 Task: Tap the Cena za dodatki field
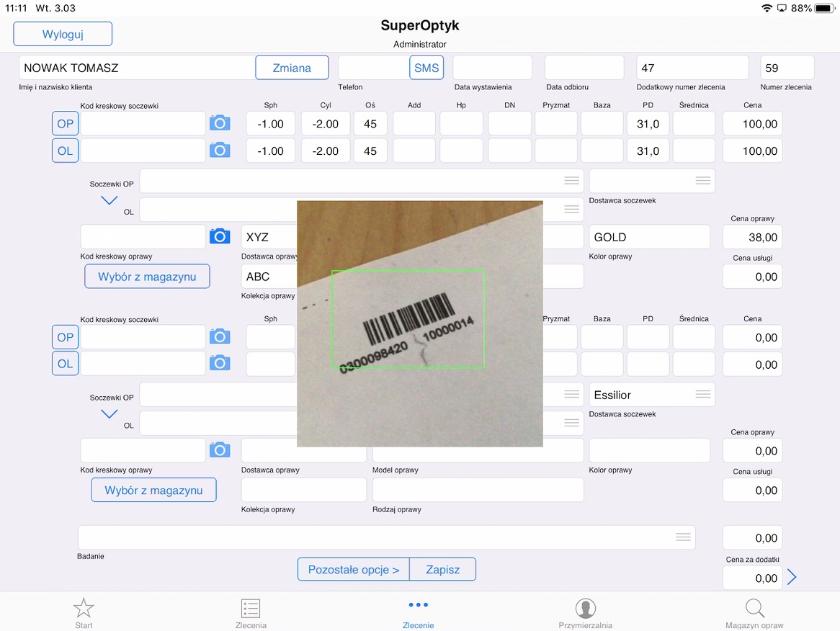tap(752, 578)
